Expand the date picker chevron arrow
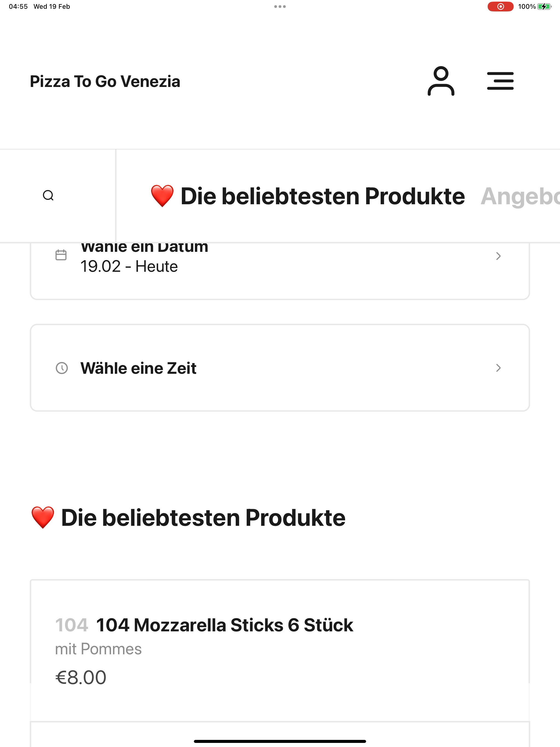Image resolution: width=560 pixels, height=747 pixels. point(498,256)
